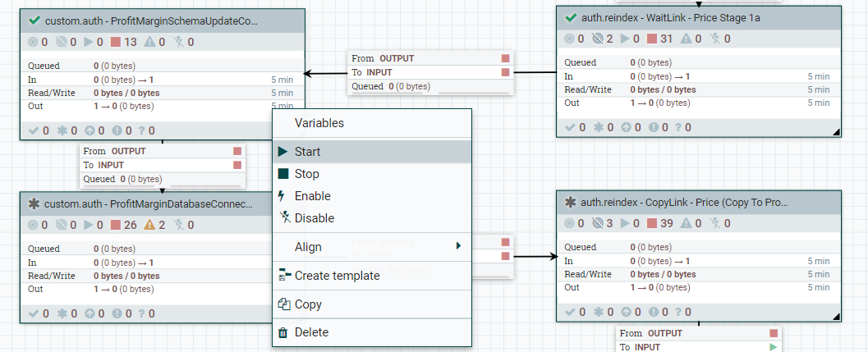Click the Delete trash can icon
Screen dimensions: 868x352
point(283,332)
